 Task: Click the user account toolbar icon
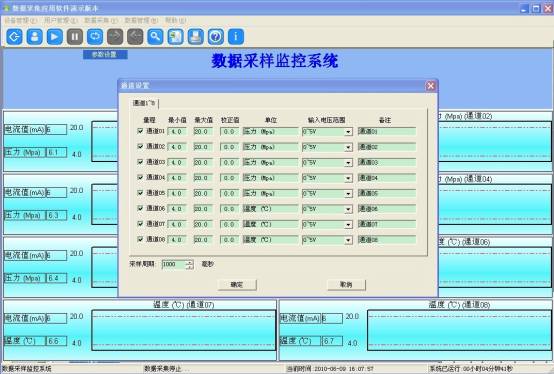click(35, 36)
